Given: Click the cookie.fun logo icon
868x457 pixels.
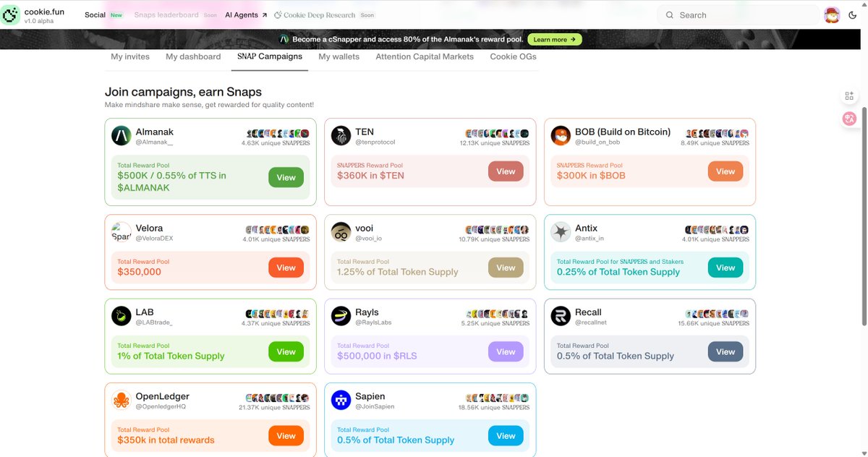Looking at the screenshot, I should click(x=10, y=14).
